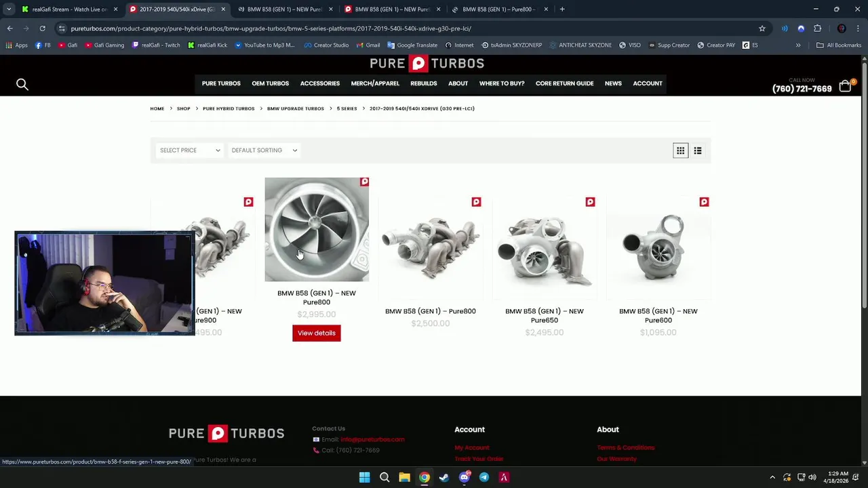Click 5 Series breadcrumb link
The width and height of the screenshot is (868, 488).
coord(347,108)
